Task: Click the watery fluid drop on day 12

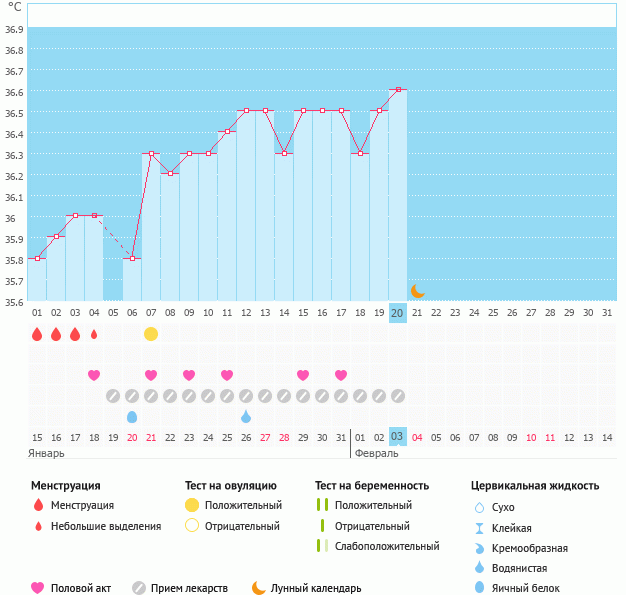Action: coord(246,416)
